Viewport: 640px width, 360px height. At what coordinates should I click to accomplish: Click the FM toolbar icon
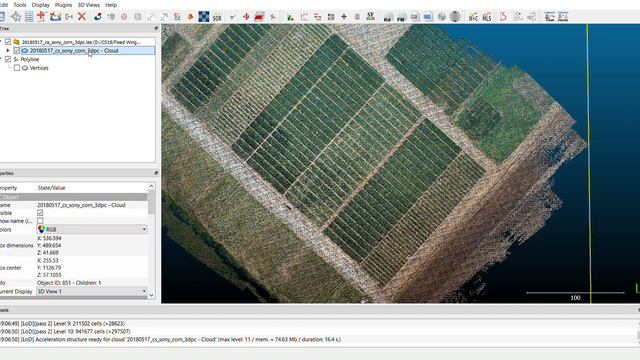[401, 17]
